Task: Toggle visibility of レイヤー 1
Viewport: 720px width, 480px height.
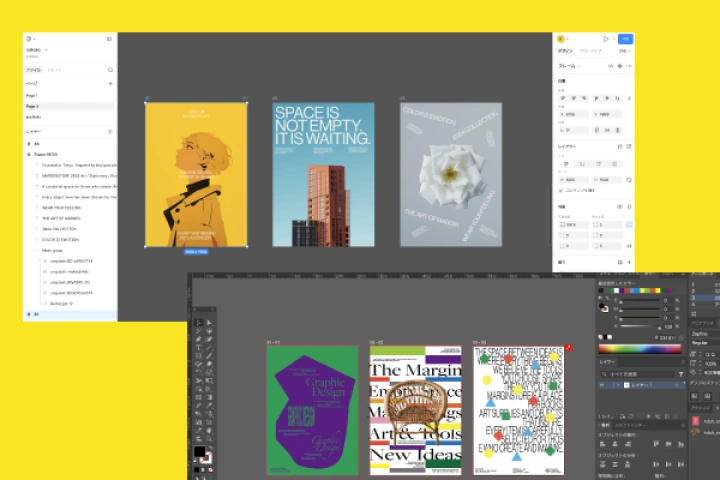Action: (602, 385)
